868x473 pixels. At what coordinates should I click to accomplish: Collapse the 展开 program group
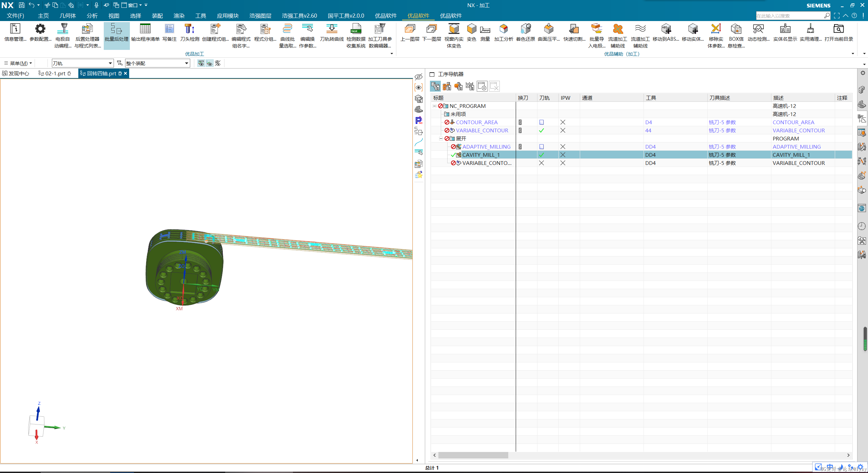441,138
